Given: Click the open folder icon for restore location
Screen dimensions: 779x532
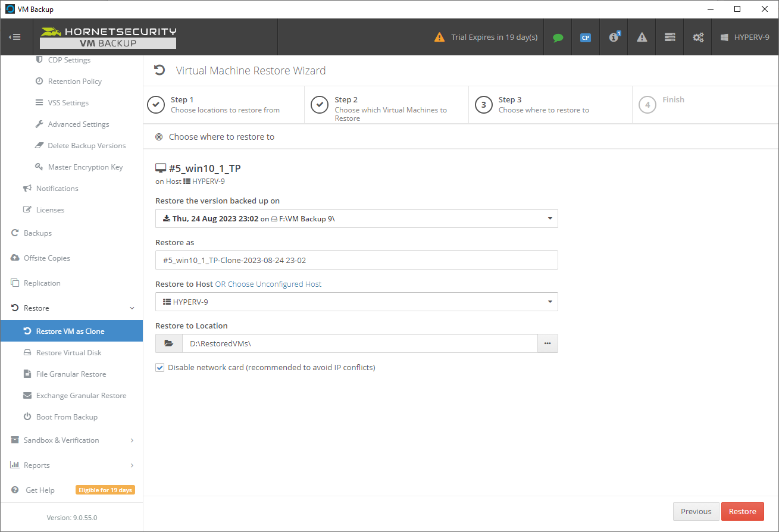Looking at the screenshot, I should pos(169,343).
